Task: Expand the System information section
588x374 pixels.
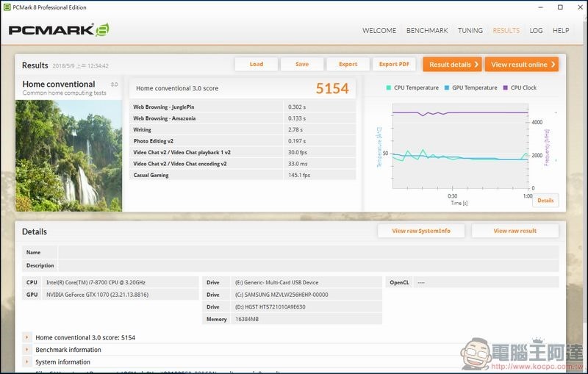Action: tap(27, 362)
